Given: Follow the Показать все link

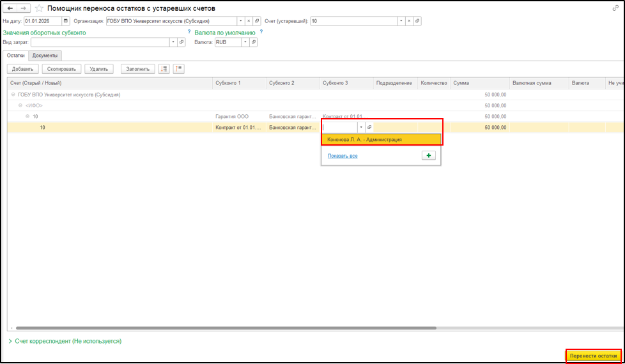Looking at the screenshot, I should pos(343,156).
